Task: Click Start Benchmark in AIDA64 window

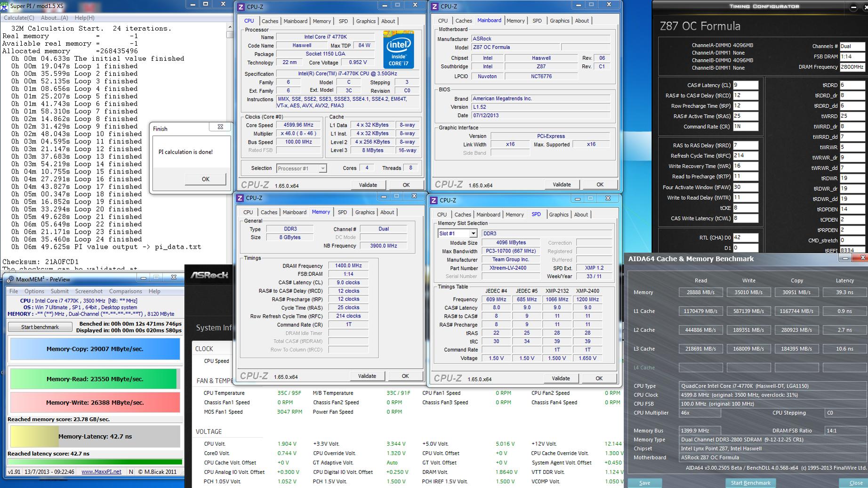Action: click(750, 483)
